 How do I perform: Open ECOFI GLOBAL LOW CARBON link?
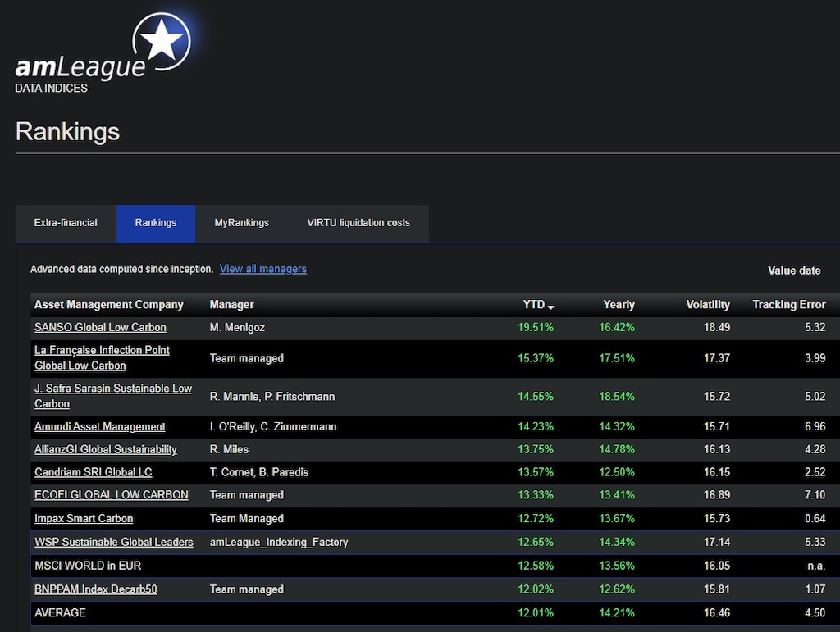click(112, 495)
